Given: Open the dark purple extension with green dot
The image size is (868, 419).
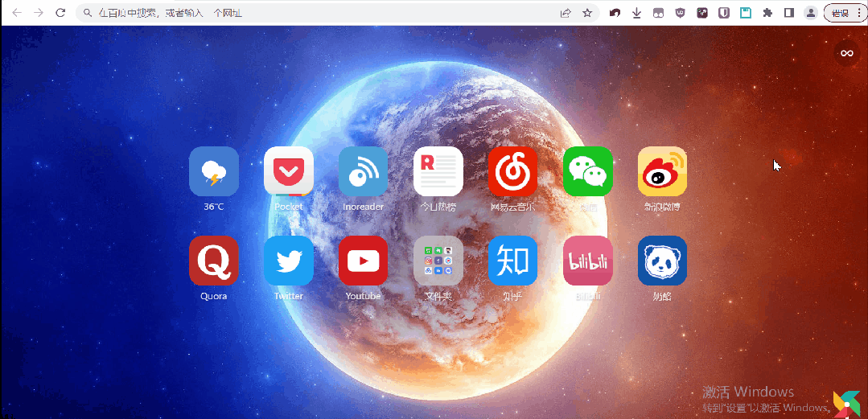Looking at the screenshot, I should [702, 13].
